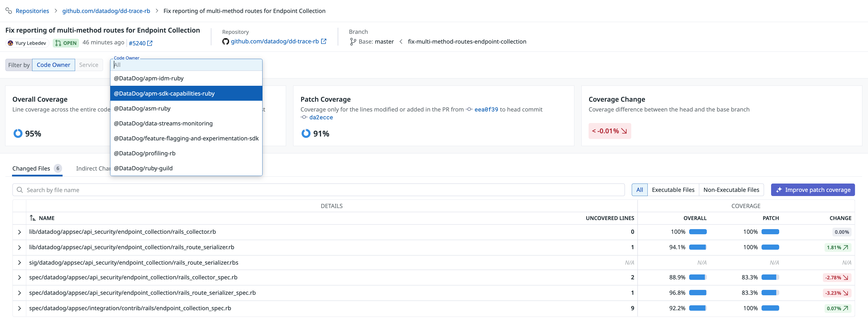Expand the rails_collector.rb file row

pos(20,232)
